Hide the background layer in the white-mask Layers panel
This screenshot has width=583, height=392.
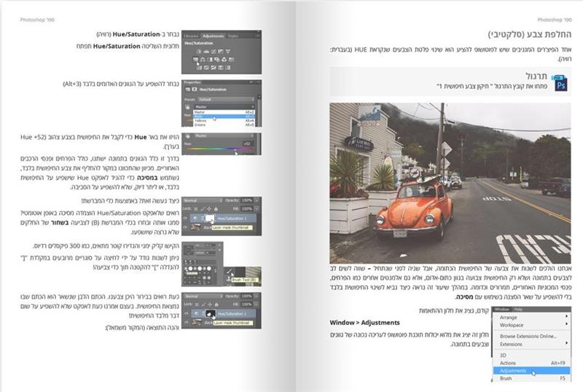coord(185,227)
